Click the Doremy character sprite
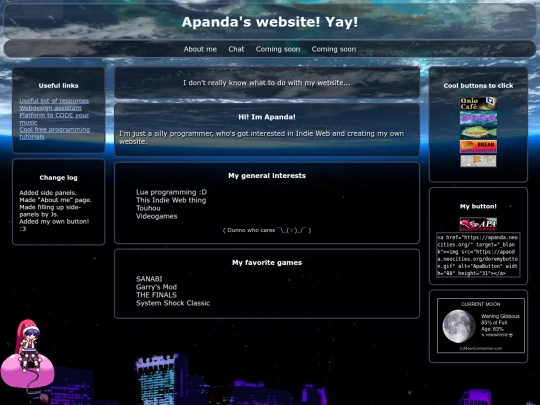The image size is (540, 405). coord(27,355)
